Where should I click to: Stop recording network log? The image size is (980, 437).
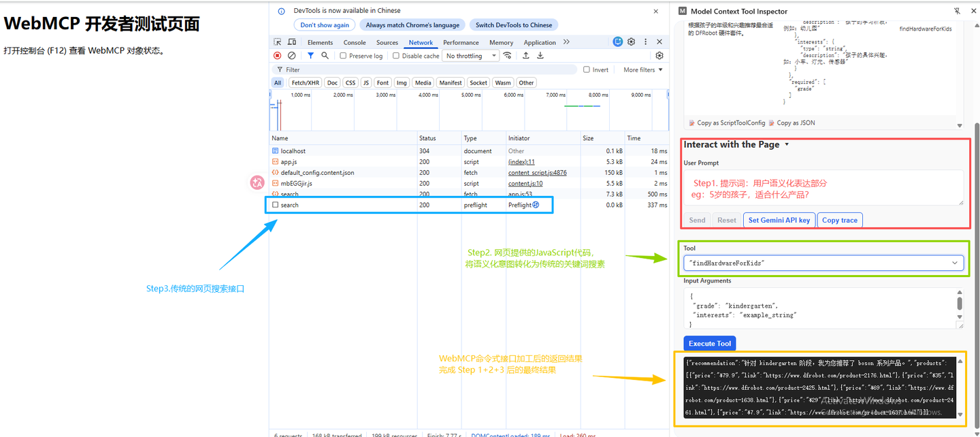click(x=278, y=56)
